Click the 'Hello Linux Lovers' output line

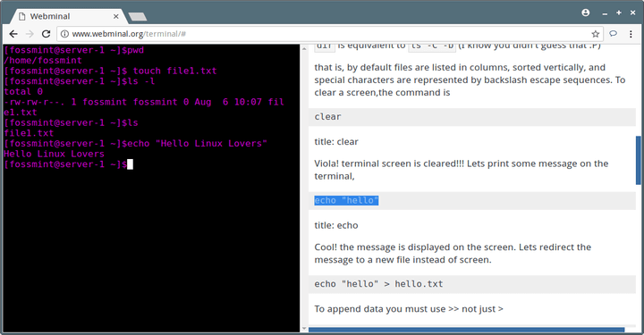pyautogui.click(x=55, y=154)
